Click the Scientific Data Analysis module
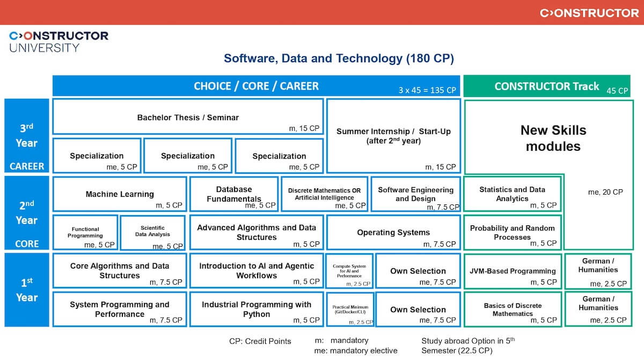Viewport: 644px width, 362px height. coord(153,233)
